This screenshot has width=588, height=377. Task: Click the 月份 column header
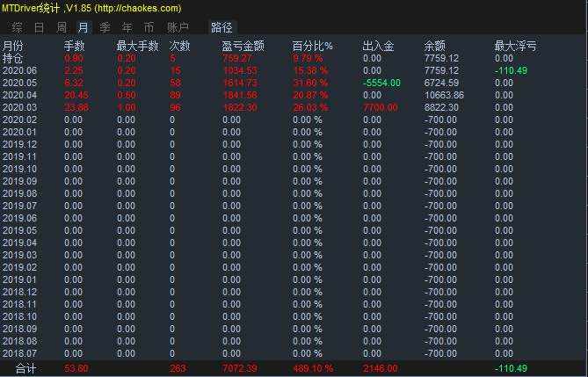(13, 46)
